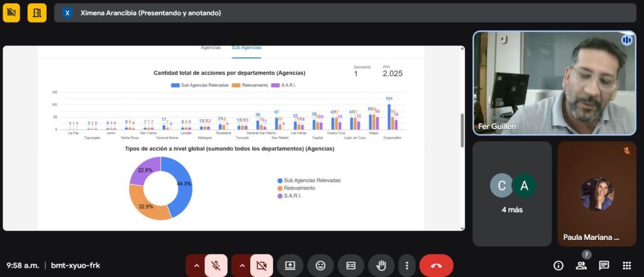Click the yellow door icon at top
Screen dimensions: 644x277
pos(37,13)
